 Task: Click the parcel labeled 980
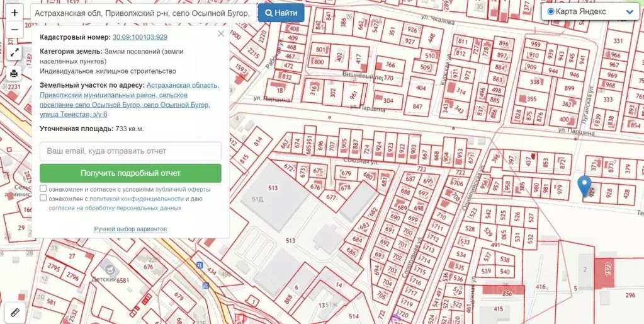536,188
